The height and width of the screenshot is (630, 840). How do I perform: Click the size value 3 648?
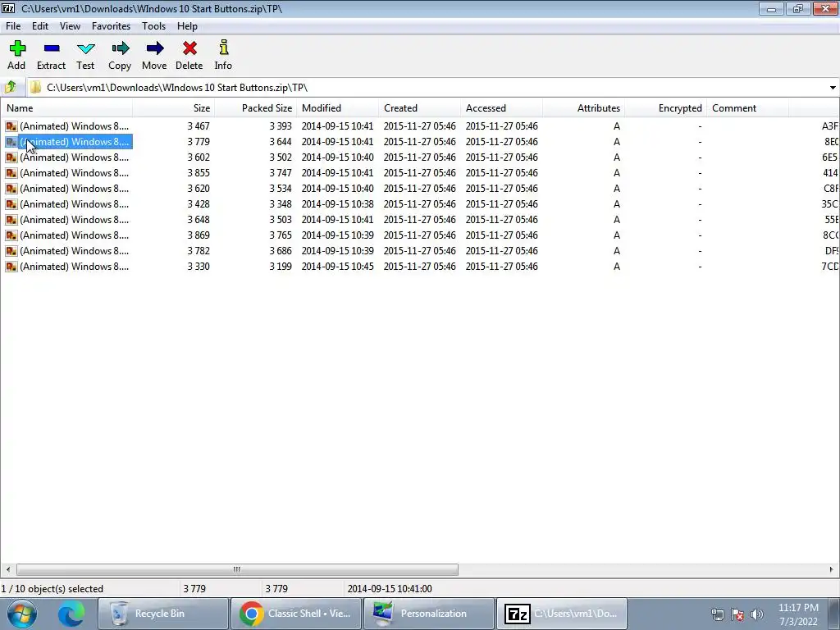pyautogui.click(x=199, y=220)
